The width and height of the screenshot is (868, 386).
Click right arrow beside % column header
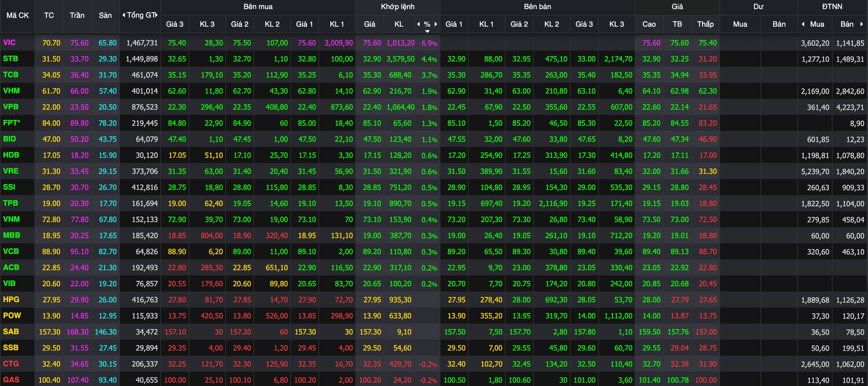coord(436,24)
